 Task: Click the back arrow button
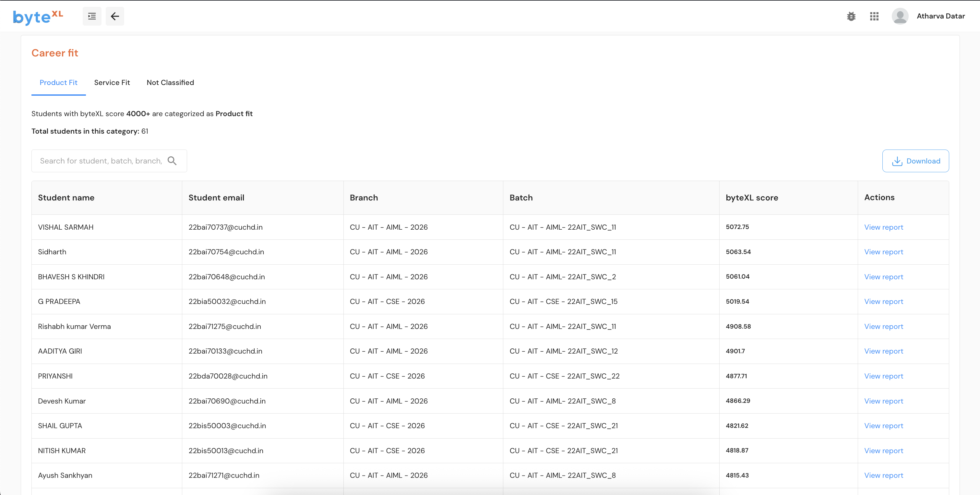click(x=115, y=16)
